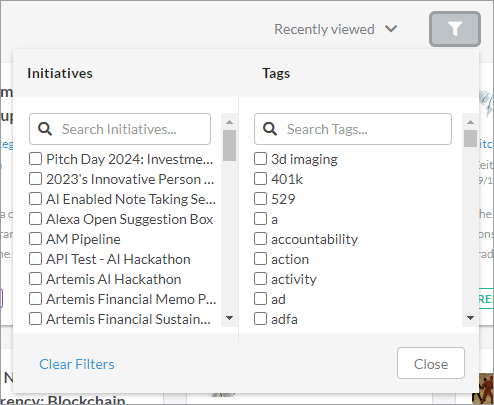Click the Initiatives list scroll up arrow

[229, 122]
